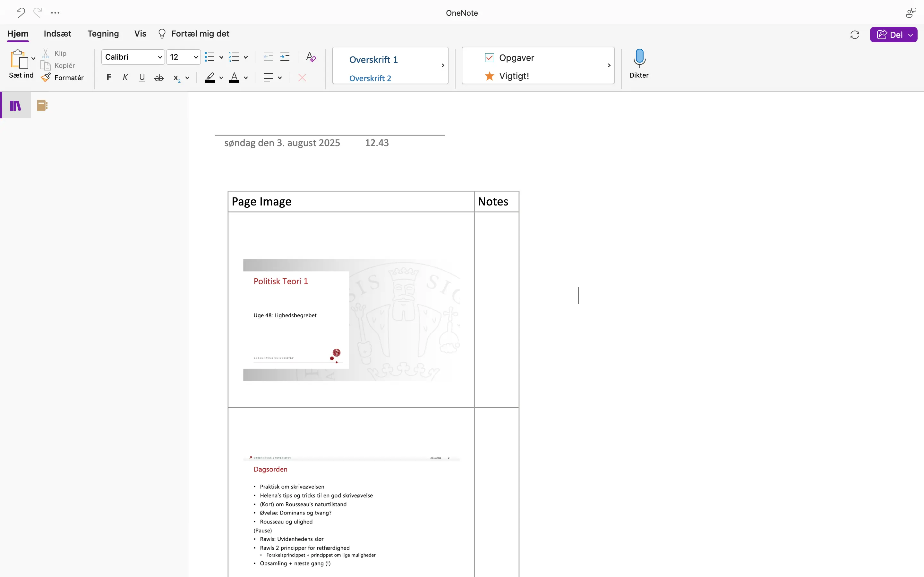Switch to the Indsæt ribbon tab
Screen dimensions: 924x577
click(x=57, y=34)
